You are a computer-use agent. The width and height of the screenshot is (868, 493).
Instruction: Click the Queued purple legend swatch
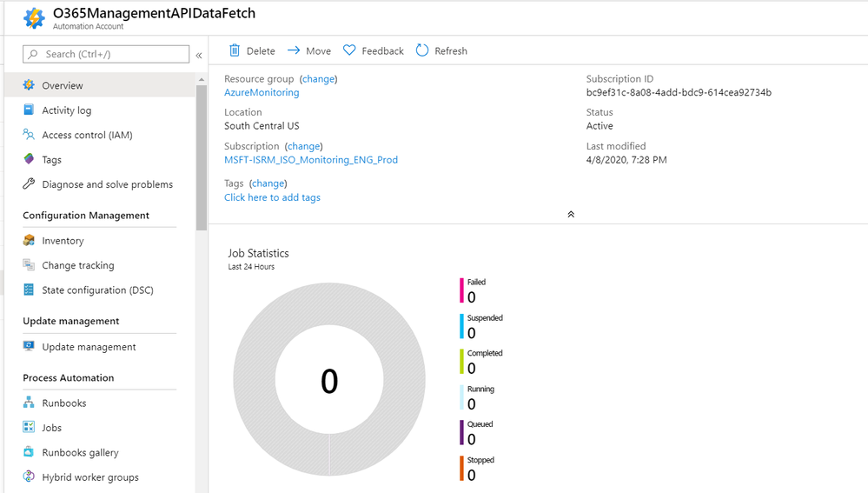pyautogui.click(x=461, y=433)
